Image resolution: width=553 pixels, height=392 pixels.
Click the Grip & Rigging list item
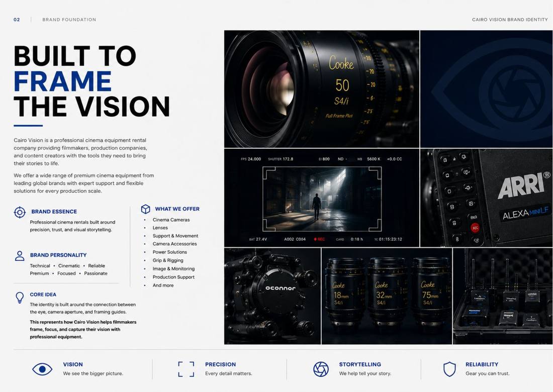click(x=168, y=260)
